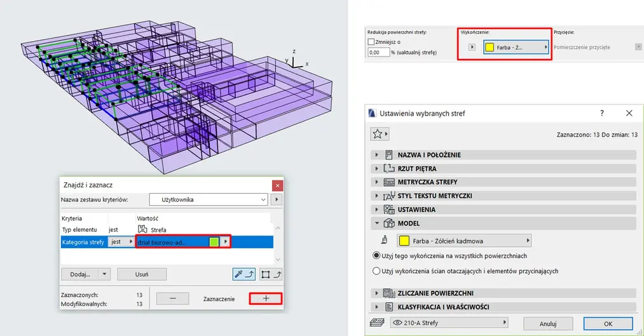Open the Nazwa zestawu kryteriów Użytkownika dropdown
Screen dimensions: 644x336
[x=210, y=200]
